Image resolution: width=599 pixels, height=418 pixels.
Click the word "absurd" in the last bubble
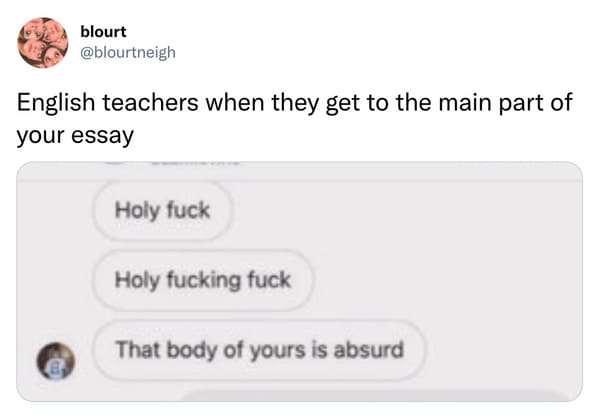pyautogui.click(x=369, y=349)
